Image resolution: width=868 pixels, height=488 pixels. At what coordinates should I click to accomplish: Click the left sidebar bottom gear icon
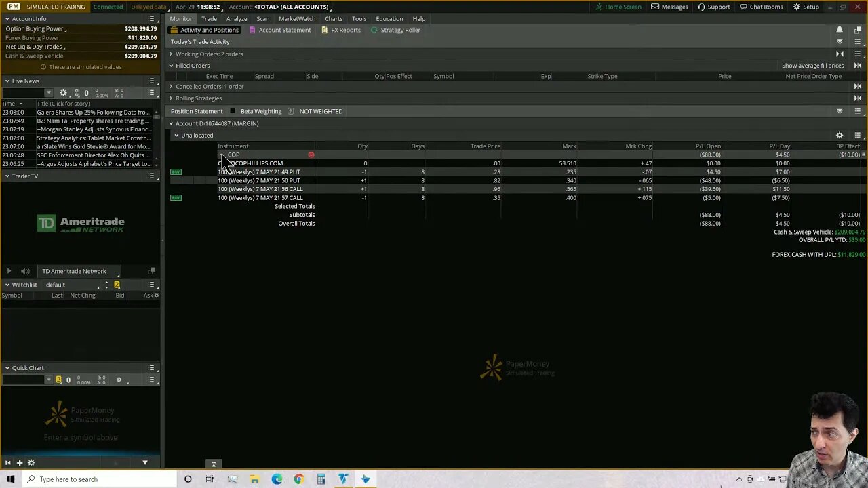click(31, 463)
